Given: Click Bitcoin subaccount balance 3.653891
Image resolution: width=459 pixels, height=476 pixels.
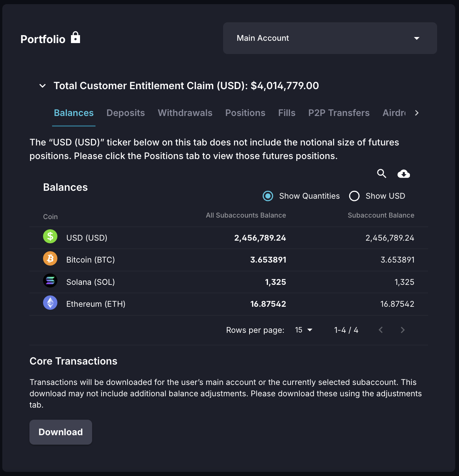Looking at the screenshot, I should tap(397, 260).
